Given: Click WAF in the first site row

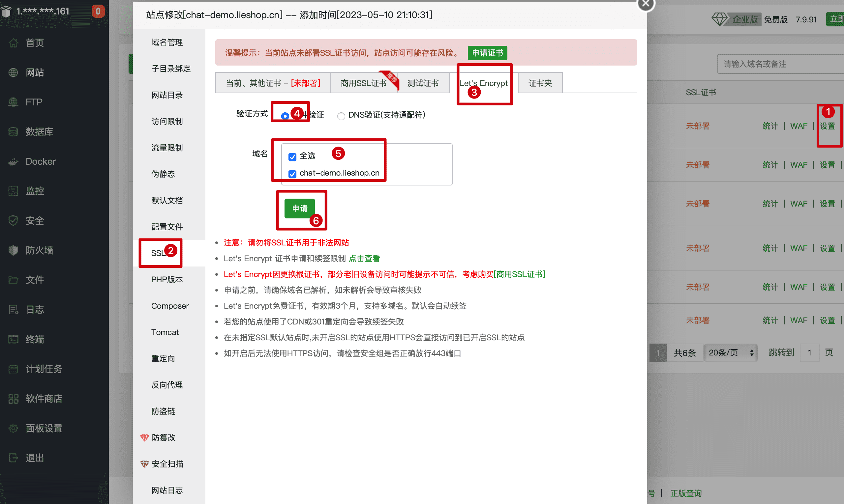Looking at the screenshot, I should (799, 126).
